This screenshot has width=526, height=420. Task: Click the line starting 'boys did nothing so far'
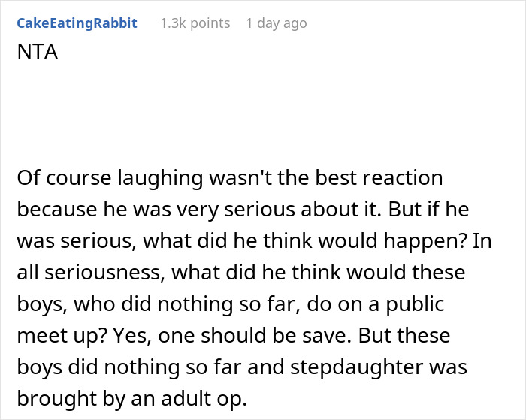tap(242, 367)
